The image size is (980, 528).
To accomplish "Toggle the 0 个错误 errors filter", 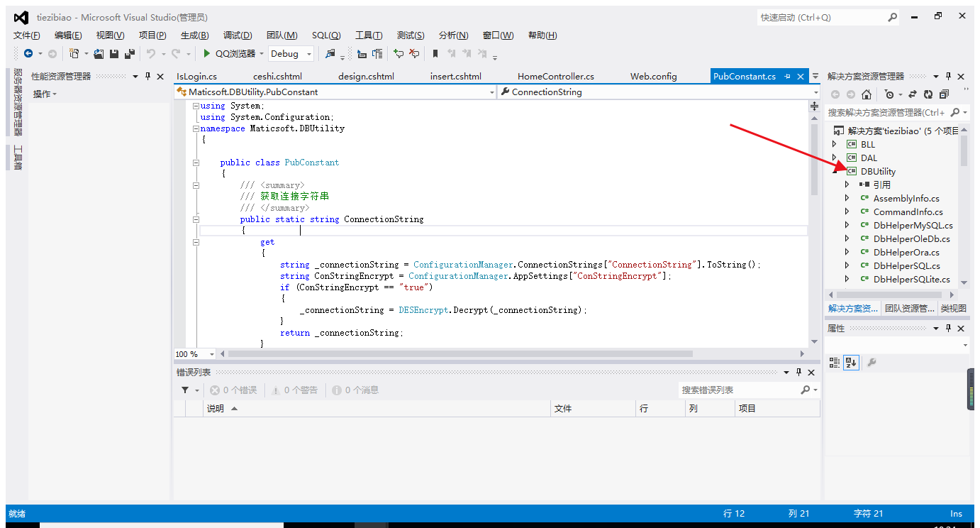I will [233, 390].
